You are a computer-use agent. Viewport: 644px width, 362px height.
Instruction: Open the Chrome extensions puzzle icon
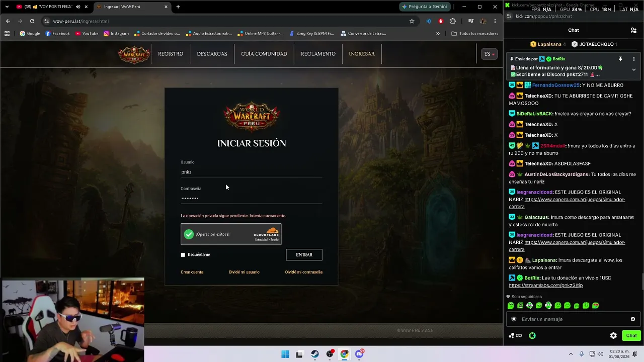coord(453,21)
